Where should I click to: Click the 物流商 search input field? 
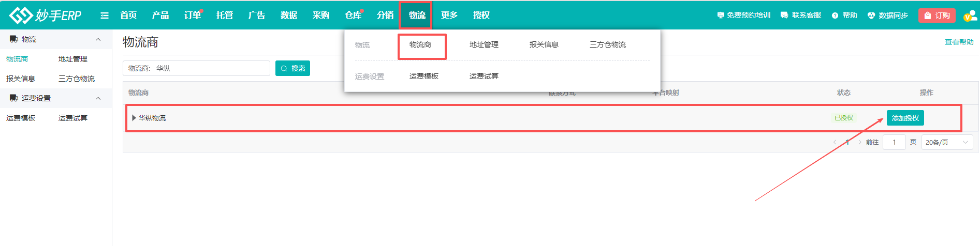tap(196, 68)
